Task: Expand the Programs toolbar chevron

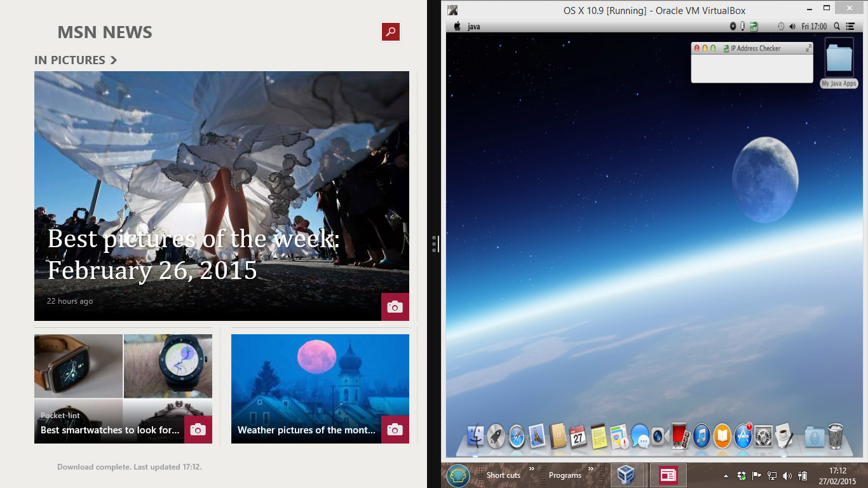Action: pos(591,470)
